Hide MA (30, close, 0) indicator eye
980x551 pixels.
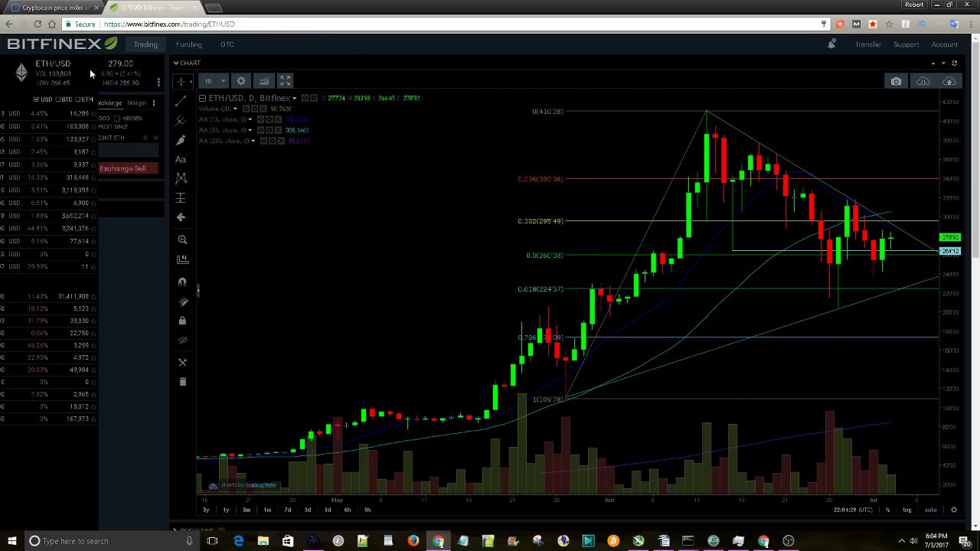point(260,130)
